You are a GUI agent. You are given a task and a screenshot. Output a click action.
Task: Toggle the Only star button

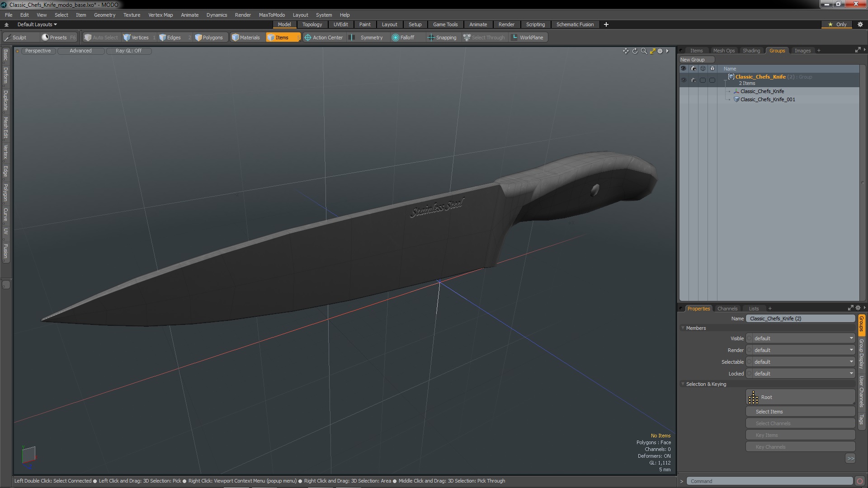(x=837, y=24)
